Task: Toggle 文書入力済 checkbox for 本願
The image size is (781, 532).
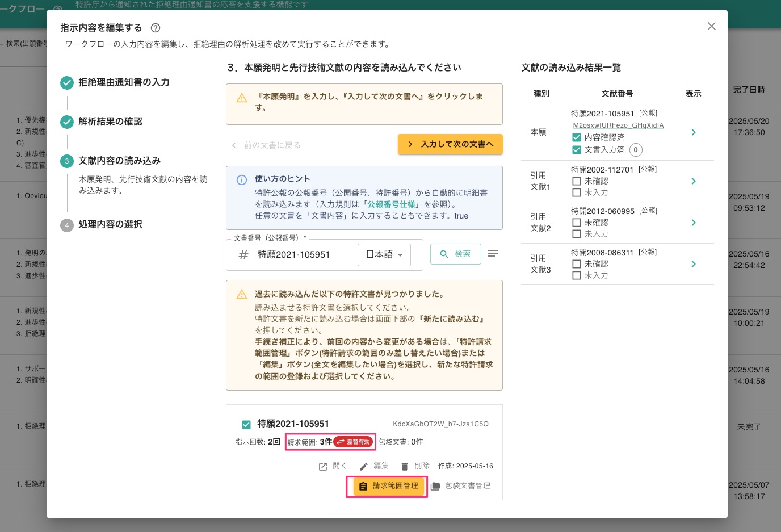Action: [x=577, y=150]
